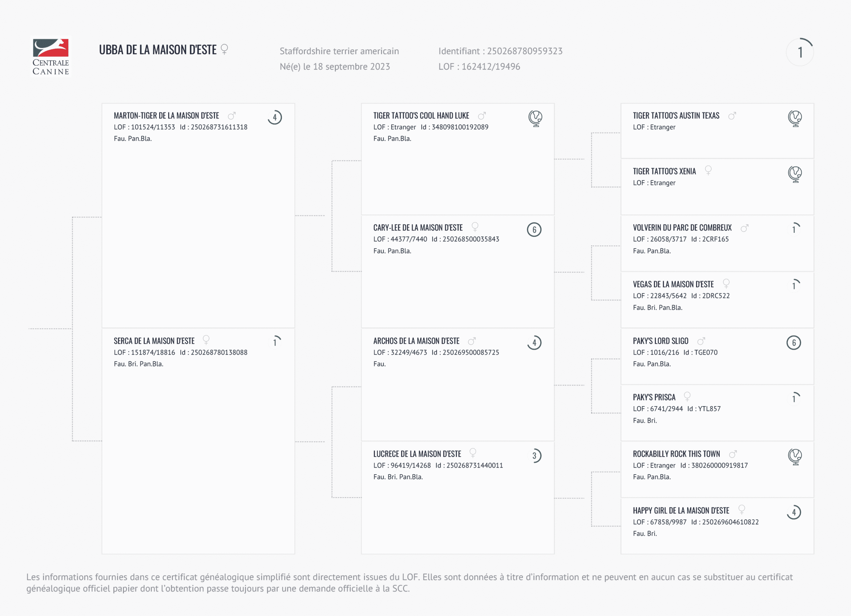Open MARTON-TIGER DE LA MAISON D'ESTE pedigree
Screen dimensions: 851x616
166,116
